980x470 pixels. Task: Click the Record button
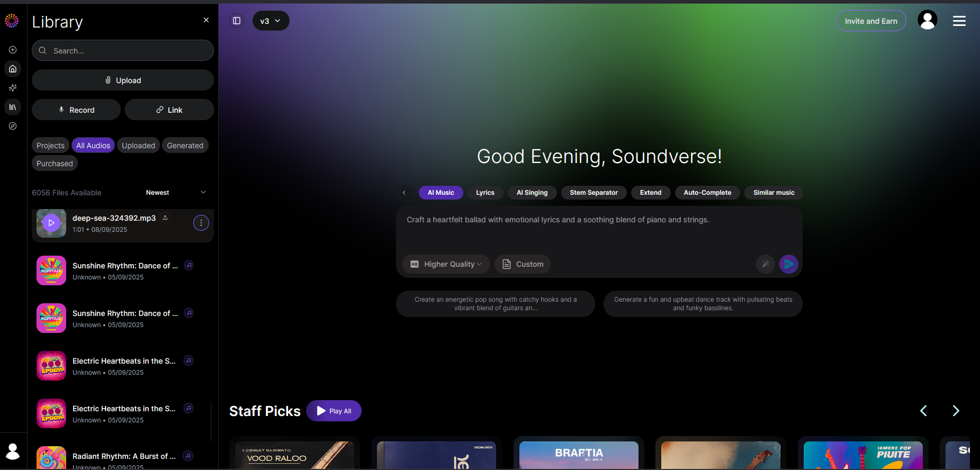pyautogui.click(x=76, y=110)
